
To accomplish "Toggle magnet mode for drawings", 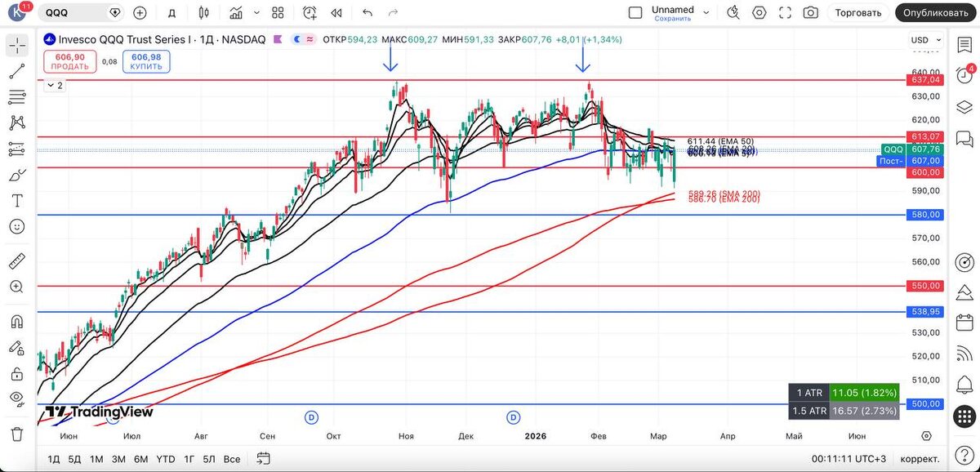I will point(17,323).
